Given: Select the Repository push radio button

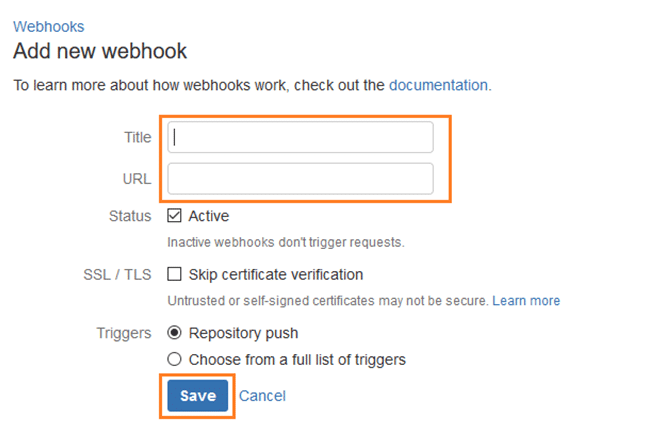Looking at the screenshot, I should point(174,332).
